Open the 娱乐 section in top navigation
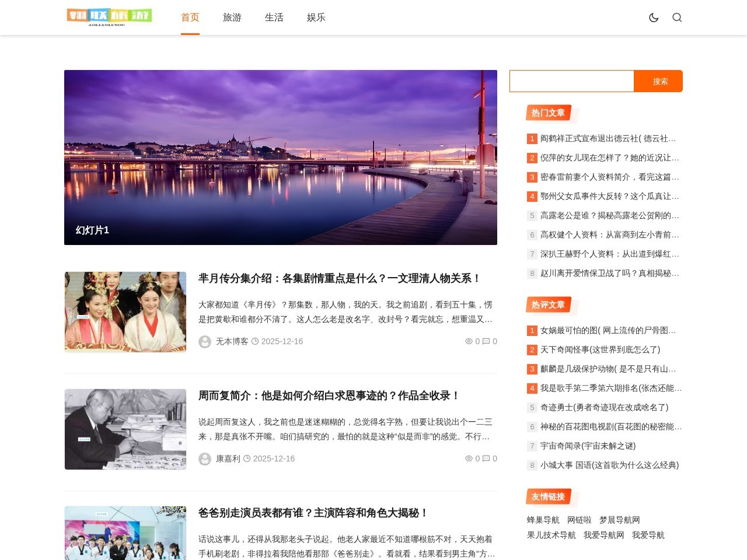The width and height of the screenshot is (747, 560). coord(316,17)
